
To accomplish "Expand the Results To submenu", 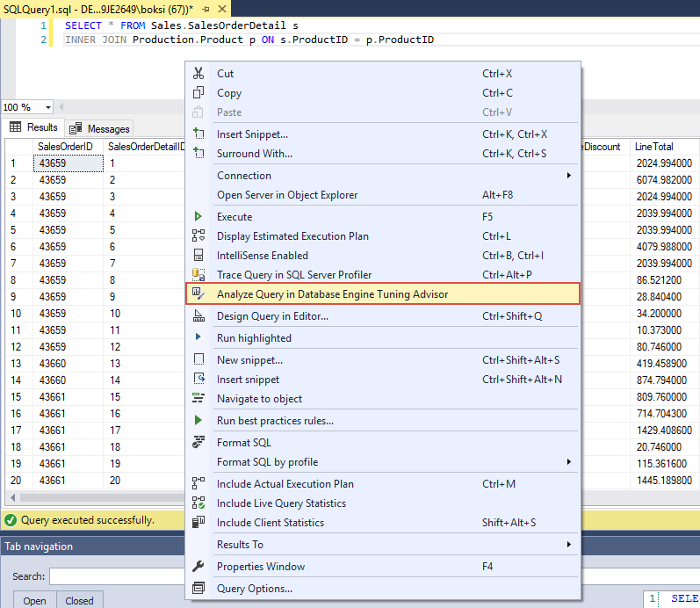I will coord(569,544).
